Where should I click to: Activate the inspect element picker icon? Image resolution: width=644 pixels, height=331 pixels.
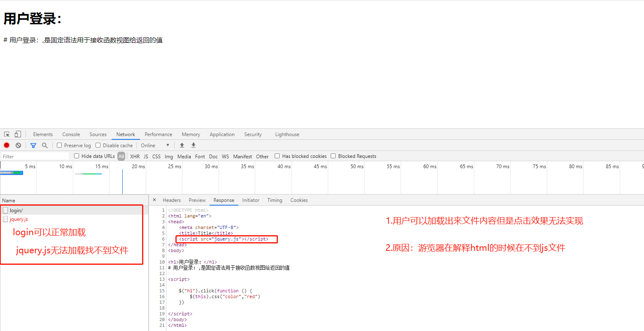(7, 134)
